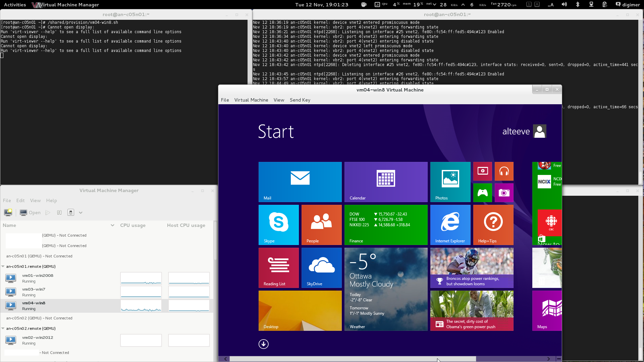Launch the Video tile with play icon
Viewport: 644px width, 362px height.
[x=482, y=171]
